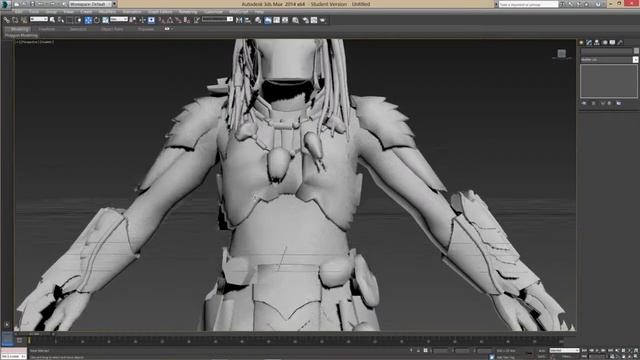
Task: Click the Unlink Selection tool
Action: point(15,20)
